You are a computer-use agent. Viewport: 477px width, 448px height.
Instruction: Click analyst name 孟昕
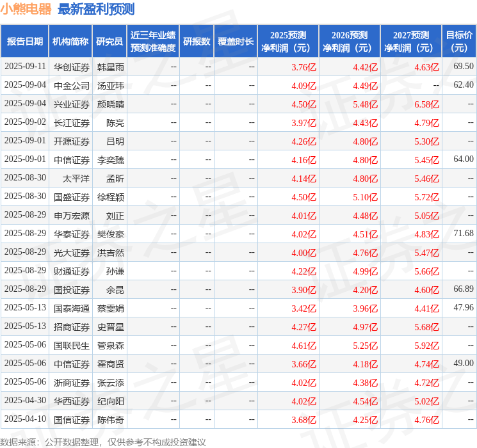(115, 179)
